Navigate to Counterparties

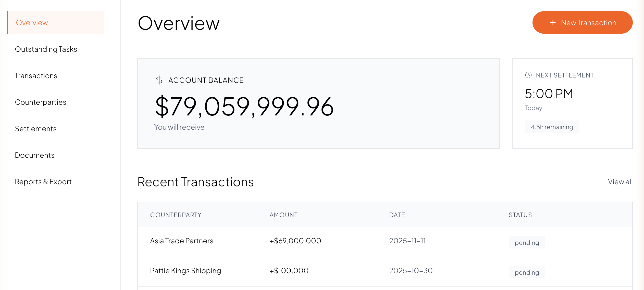click(x=41, y=102)
